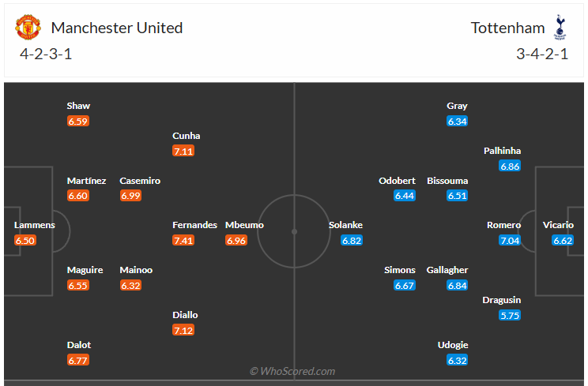This screenshot has width=588, height=386.
Task: Click Solanke's 6.82 rating badge
Action: pos(352,240)
